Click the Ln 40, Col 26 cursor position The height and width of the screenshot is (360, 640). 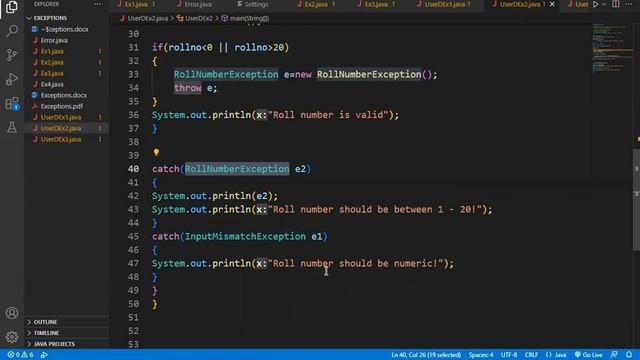coord(426,355)
